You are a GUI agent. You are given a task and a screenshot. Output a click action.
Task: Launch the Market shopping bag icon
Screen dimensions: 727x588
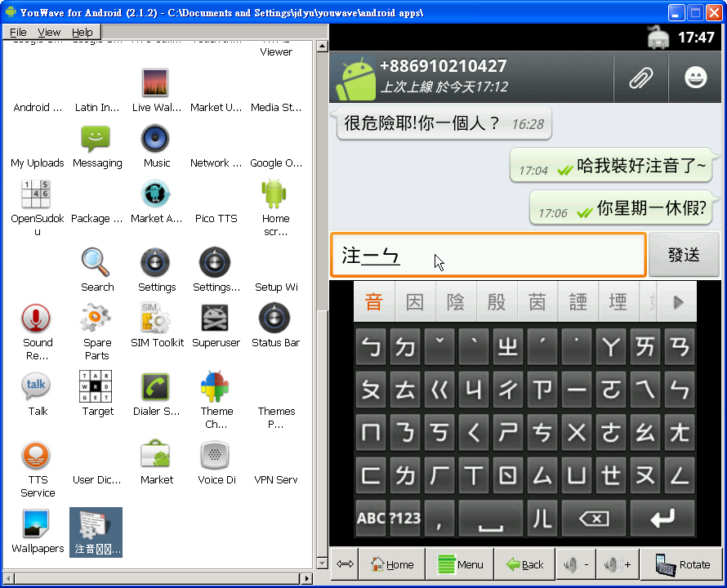click(155, 455)
